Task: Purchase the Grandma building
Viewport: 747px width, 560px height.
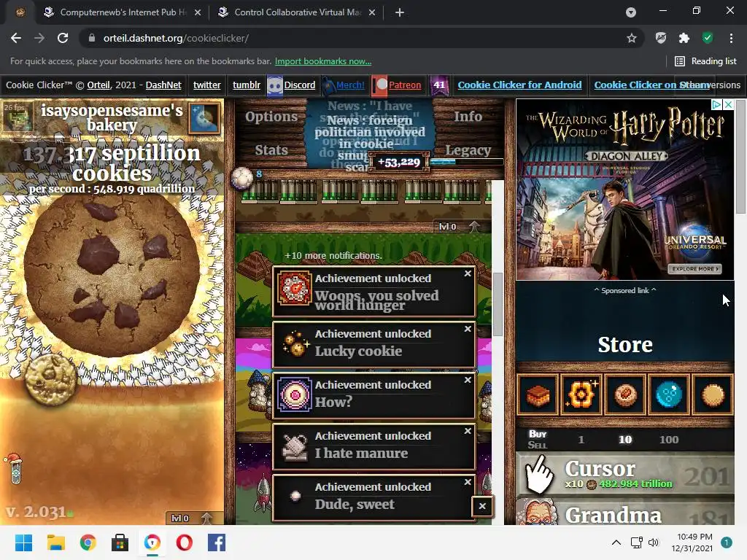Action: click(x=625, y=512)
